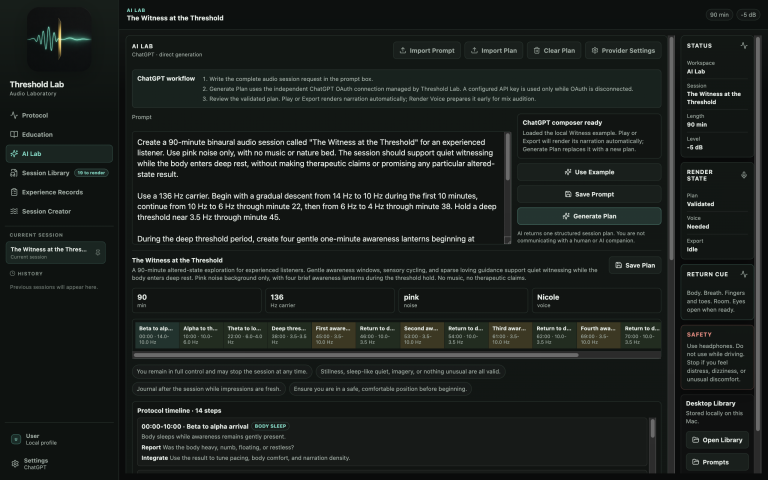Click the Education book icon
The image size is (768, 480).
pos(14,135)
